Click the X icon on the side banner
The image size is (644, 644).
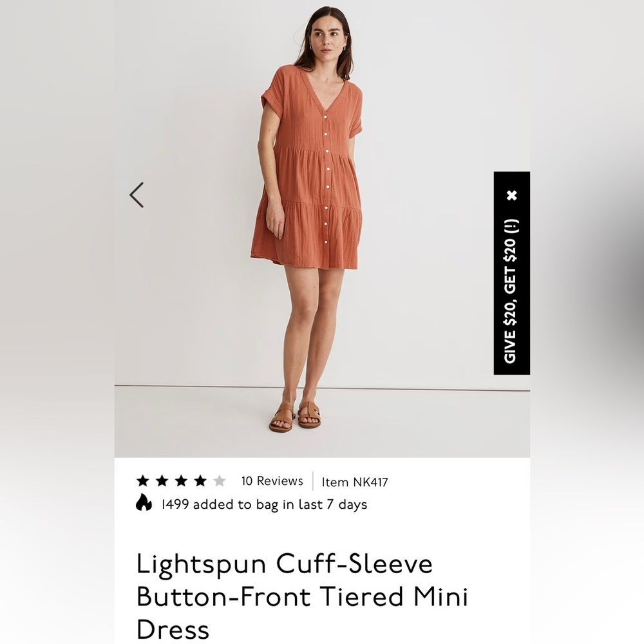511,196
